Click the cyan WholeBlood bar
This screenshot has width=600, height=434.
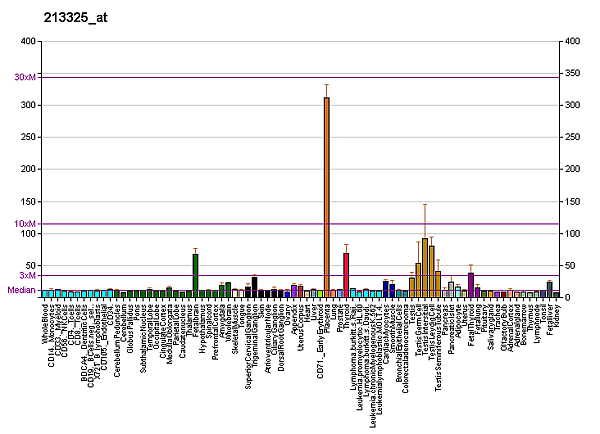[46, 294]
